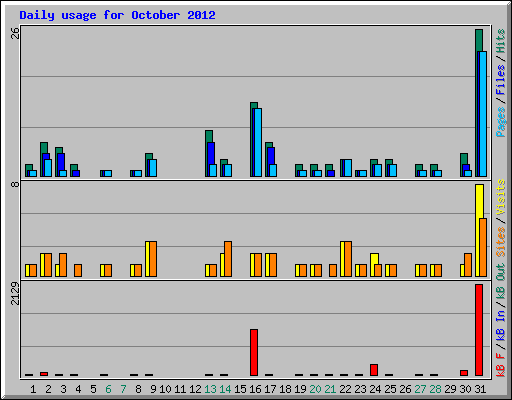512x400 pixels.
Task: Click day label 26 on the x-axis
Action: [405, 389]
